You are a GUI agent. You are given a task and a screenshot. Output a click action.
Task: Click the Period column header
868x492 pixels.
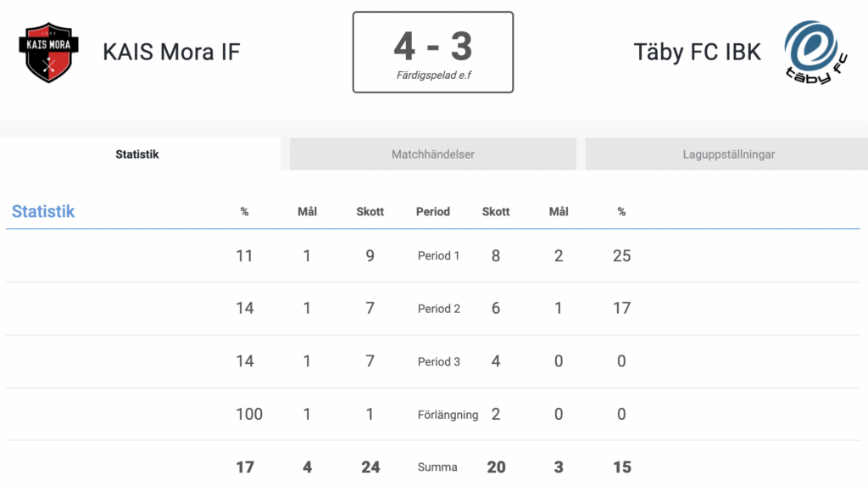tap(433, 212)
